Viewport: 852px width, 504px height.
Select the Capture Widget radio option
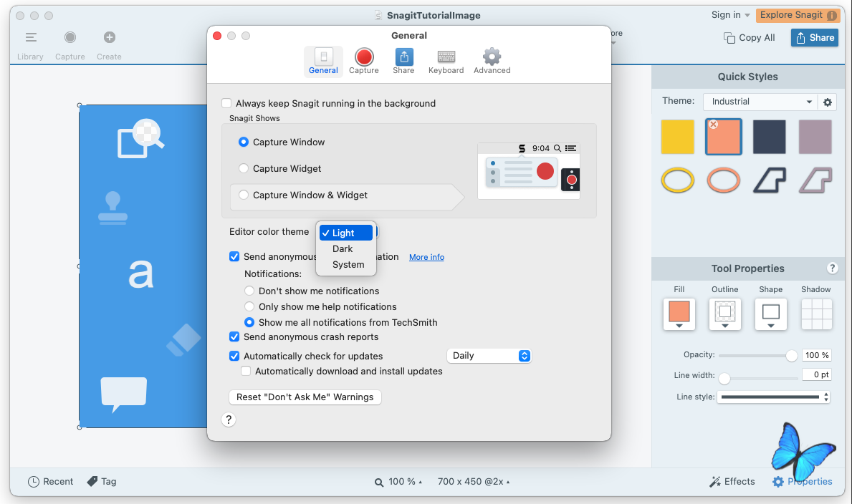pyautogui.click(x=244, y=168)
